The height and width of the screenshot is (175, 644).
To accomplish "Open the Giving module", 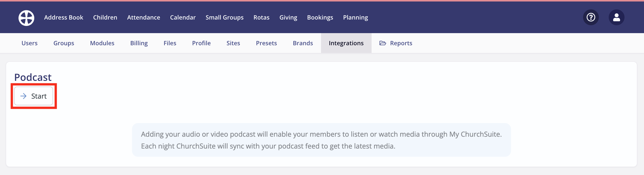I will point(288,18).
